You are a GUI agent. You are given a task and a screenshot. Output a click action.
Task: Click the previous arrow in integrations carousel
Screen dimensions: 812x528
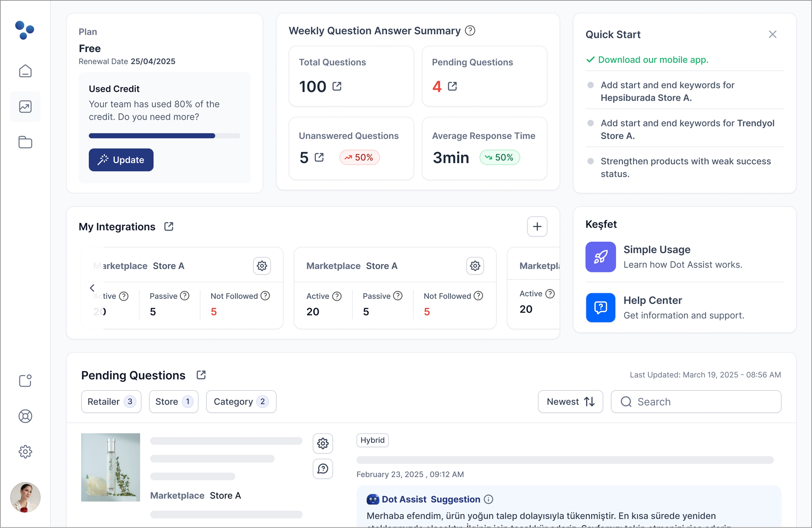(92, 288)
